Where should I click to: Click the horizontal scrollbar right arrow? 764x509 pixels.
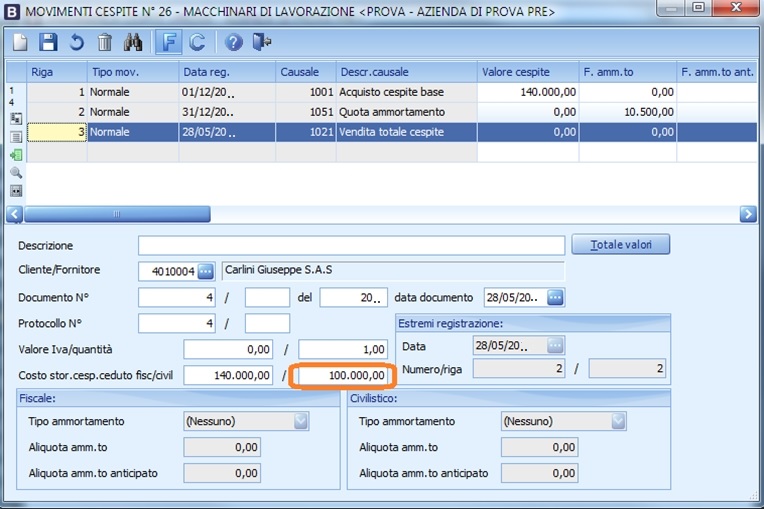pyautogui.click(x=747, y=214)
